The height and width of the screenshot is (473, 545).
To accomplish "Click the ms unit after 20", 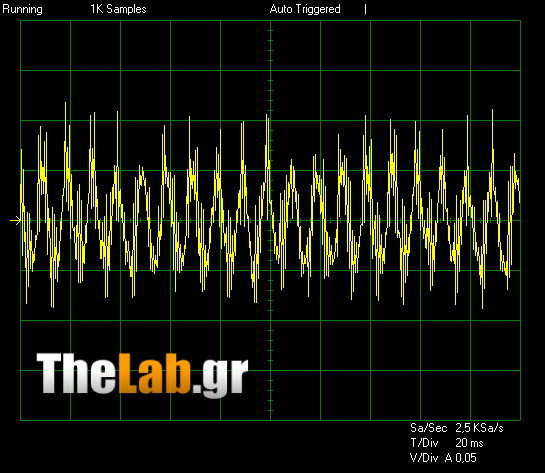I will pos(477,444).
